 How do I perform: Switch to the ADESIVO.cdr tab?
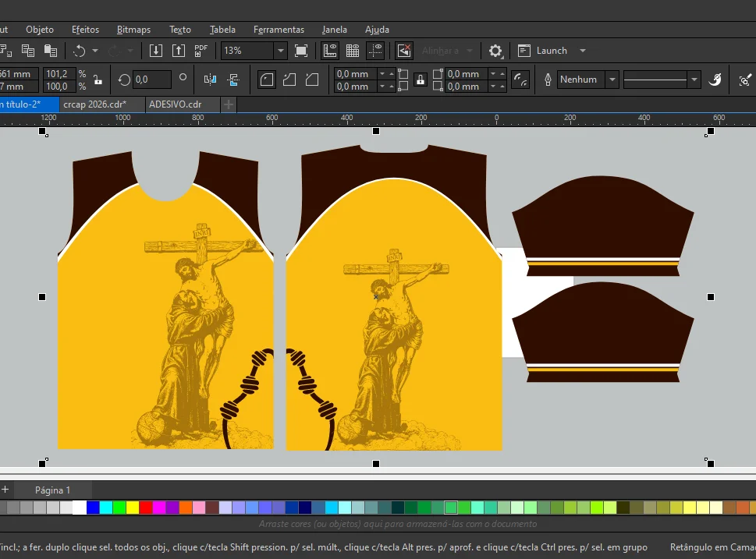pos(183,104)
